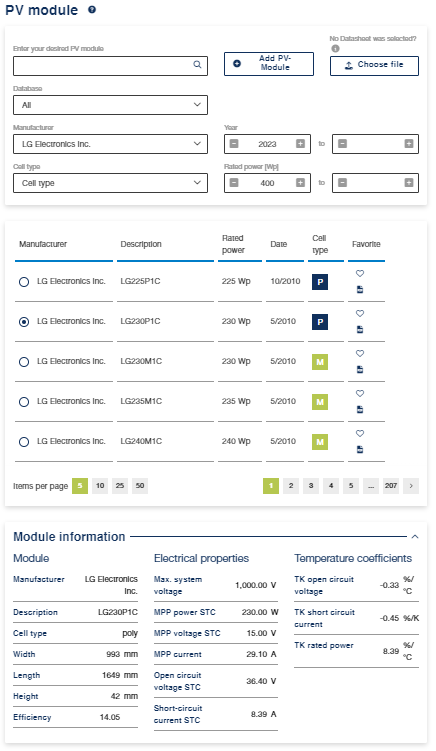
Task: Favorite the LG230M1C module
Action: [x=360, y=353]
